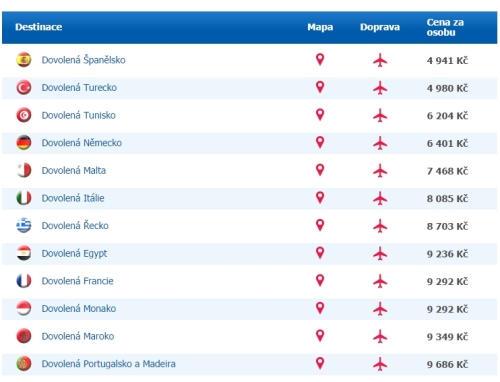Viewport: 500px width, 382px height.
Task: Open Dovolená Turecko link
Action: (x=79, y=88)
